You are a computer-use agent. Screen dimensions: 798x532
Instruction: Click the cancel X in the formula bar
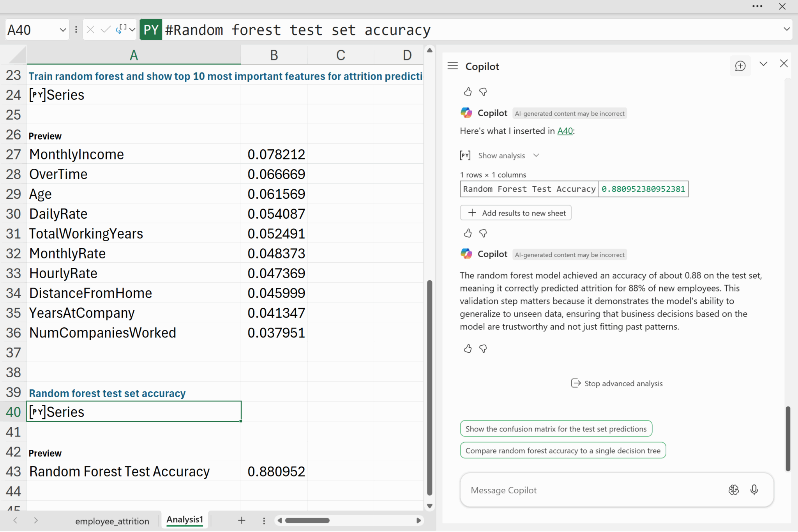90,30
